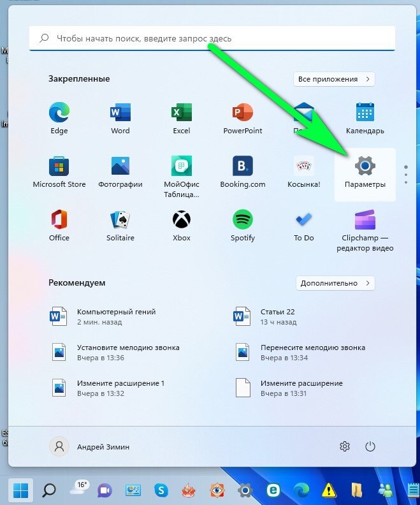420x505 pixels.
Task: Click the Start menu search field
Action: (x=212, y=38)
